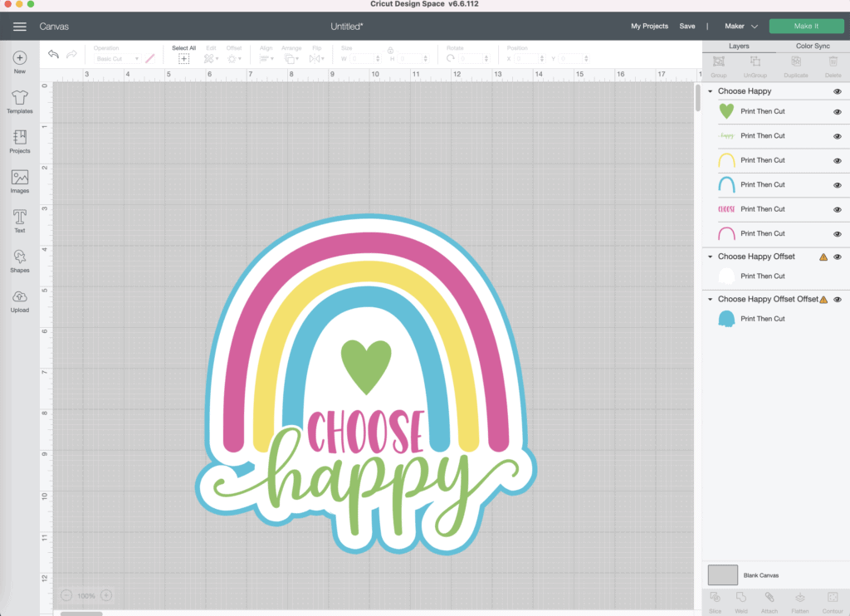The width and height of the screenshot is (850, 616).
Task: Redo the last action
Action: click(x=71, y=54)
